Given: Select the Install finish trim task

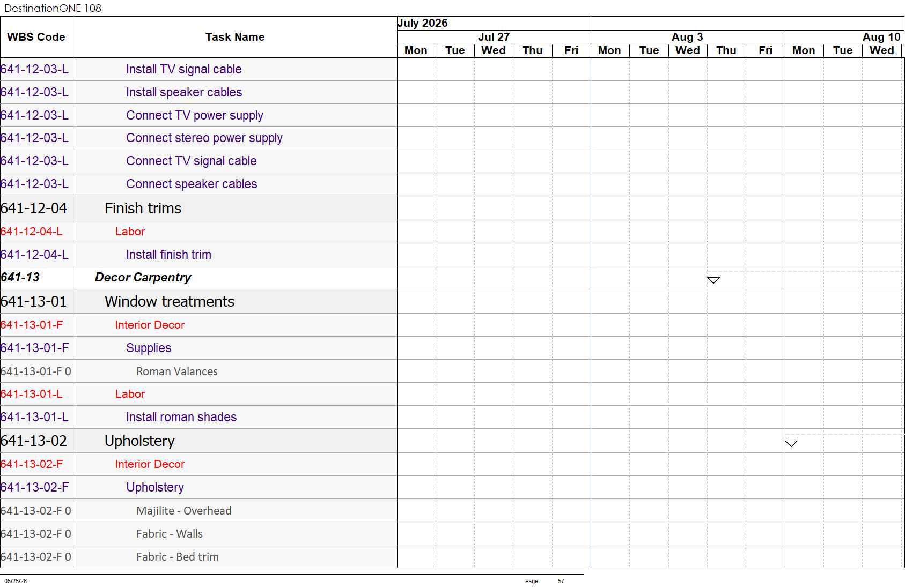Looking at the screenshot, I should (x=168, y=255).
